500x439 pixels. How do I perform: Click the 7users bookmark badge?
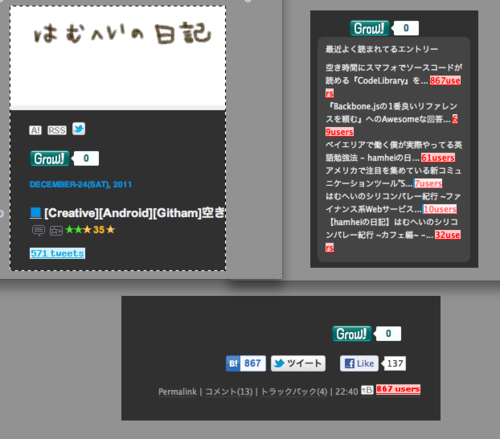click(x=428, y=183)
